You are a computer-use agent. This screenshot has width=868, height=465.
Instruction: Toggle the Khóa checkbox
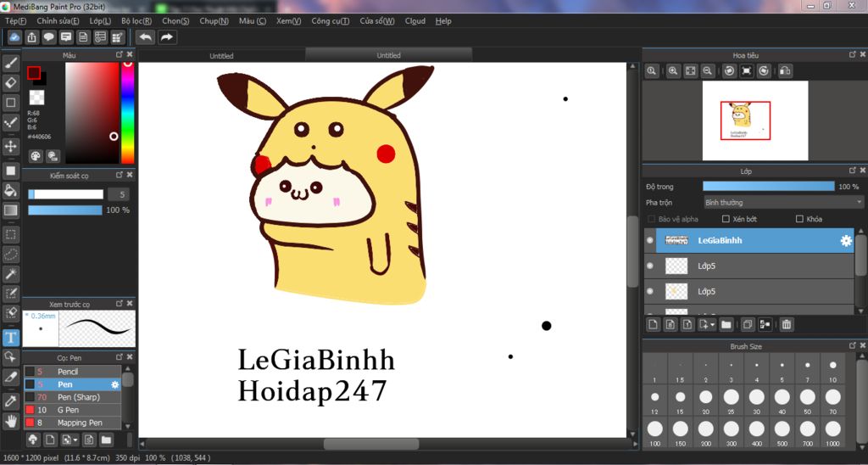point(799,219)
